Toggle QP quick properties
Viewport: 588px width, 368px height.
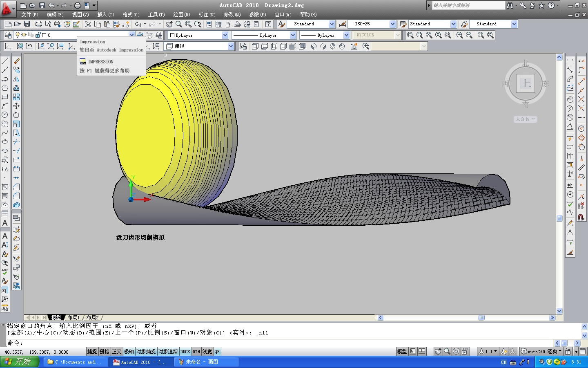click(217, 352)
